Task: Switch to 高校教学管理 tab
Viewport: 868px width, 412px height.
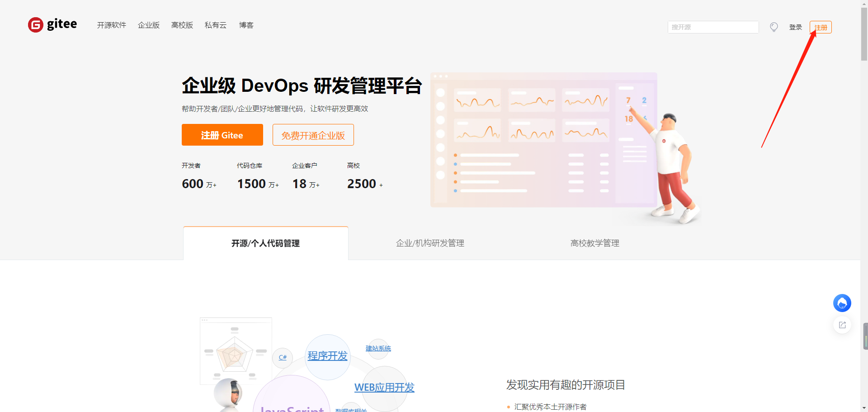Action: 595,243
